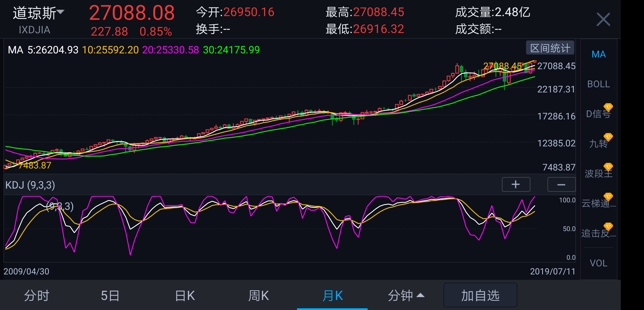Screen dimensions: 644x310
Task: Click VIP diamond badge on 波段王
Action: pyautogui.click(x=608, y=167)
